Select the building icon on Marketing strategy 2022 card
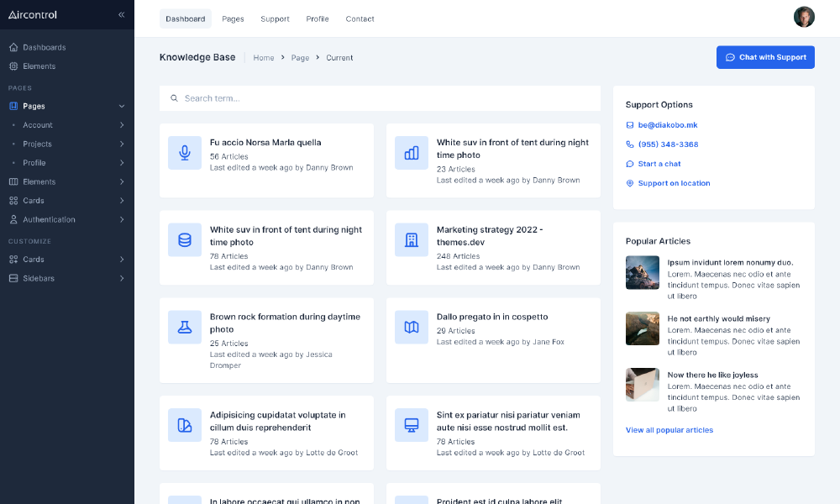 (x=411, y=239)
